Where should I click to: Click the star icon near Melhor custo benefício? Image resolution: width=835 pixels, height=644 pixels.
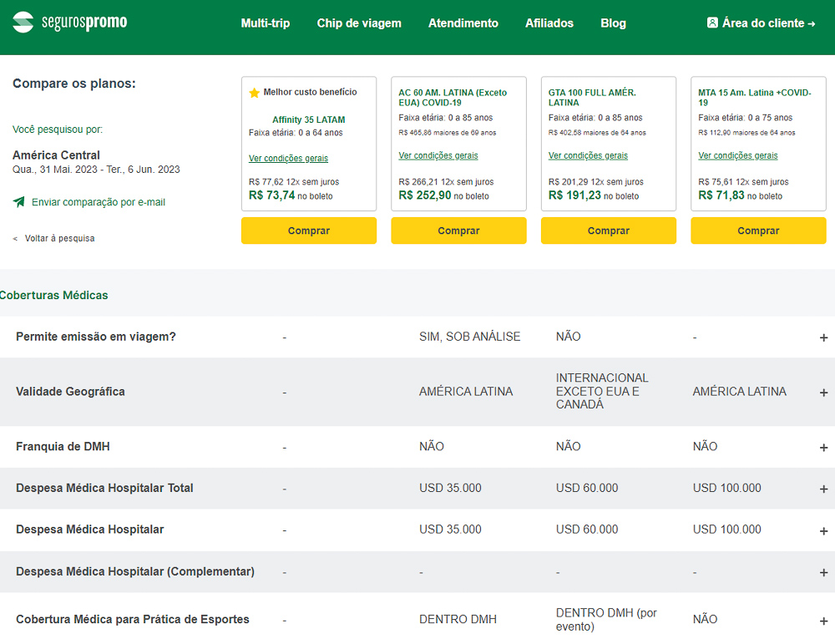pos(254,93)
